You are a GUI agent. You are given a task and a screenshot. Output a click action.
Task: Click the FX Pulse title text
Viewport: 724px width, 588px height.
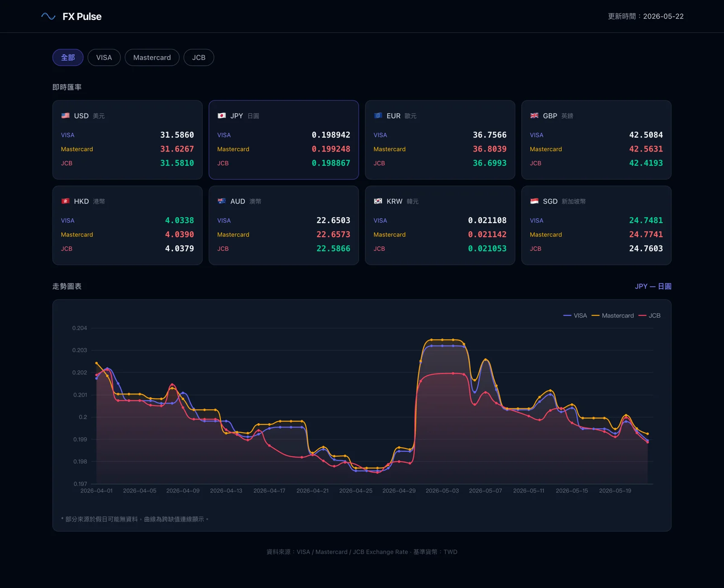tap(82, 17)
